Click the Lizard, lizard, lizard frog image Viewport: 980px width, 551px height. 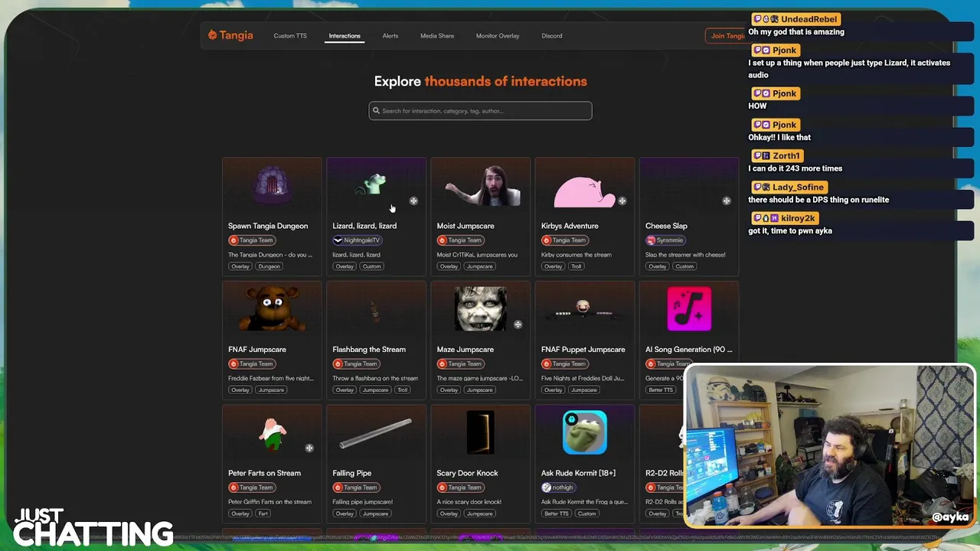pyautogui.click(x=372, y=184)
